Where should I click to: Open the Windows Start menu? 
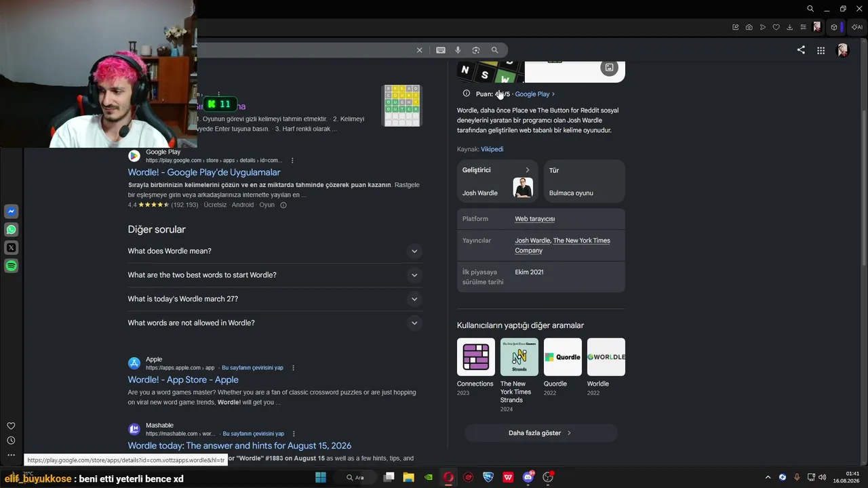click(321, 477)
